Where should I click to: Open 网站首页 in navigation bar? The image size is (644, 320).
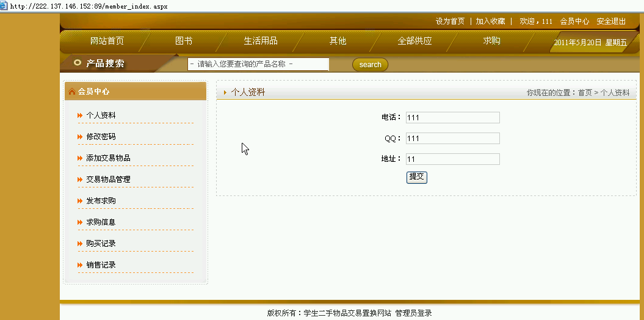(x=107, y=41)
